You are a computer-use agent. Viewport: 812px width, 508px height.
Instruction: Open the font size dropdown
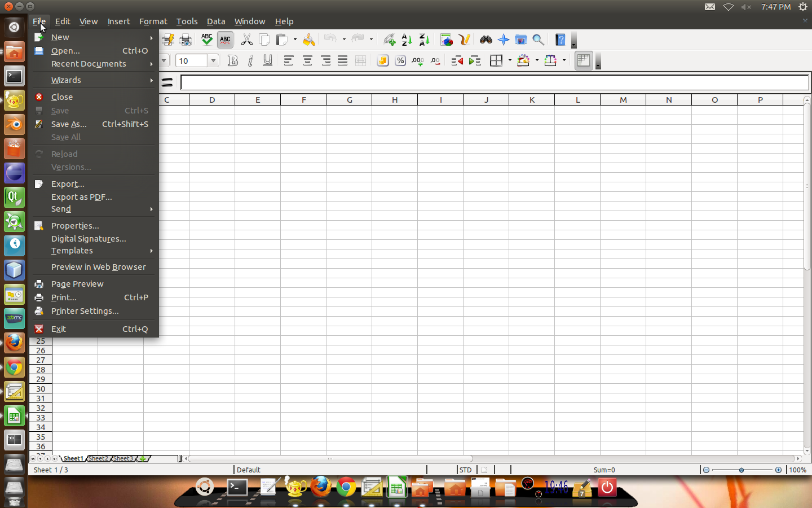[x=213, y=60]
